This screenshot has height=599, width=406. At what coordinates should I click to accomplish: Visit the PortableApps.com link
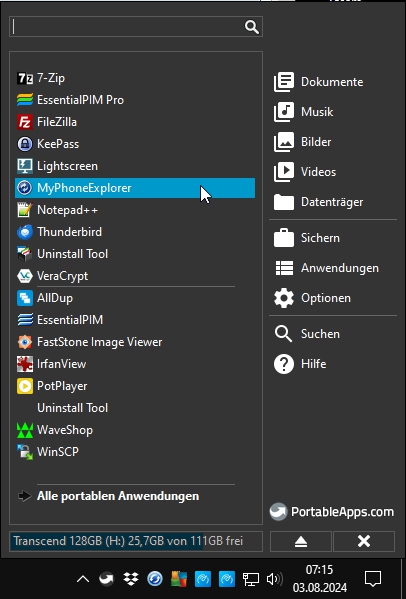point(331,512)
